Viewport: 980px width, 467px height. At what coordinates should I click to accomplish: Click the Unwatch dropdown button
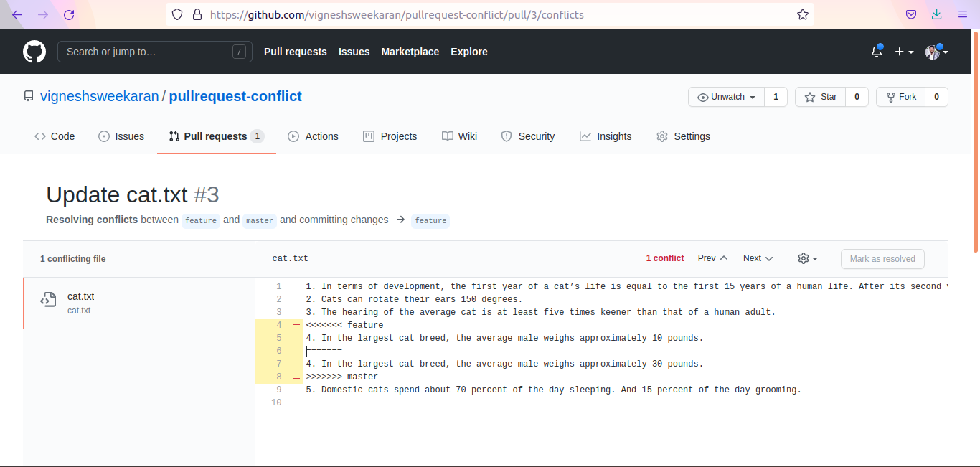726,97
